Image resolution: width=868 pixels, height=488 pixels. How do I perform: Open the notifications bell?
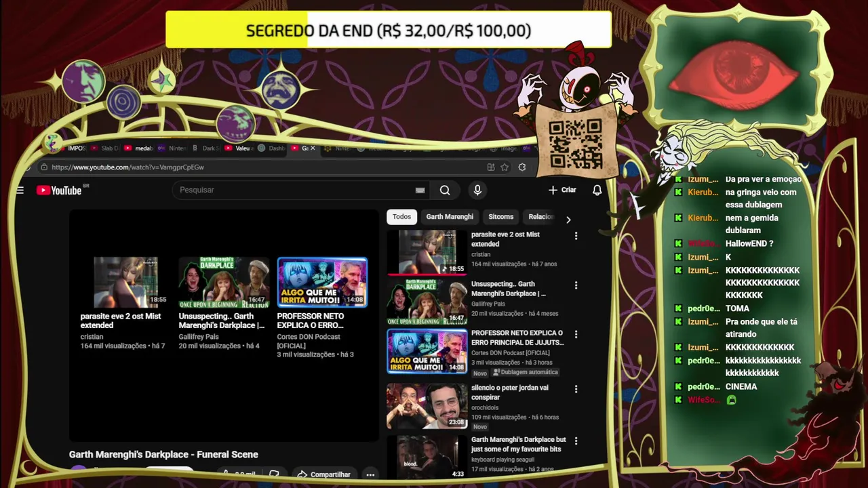597,190
